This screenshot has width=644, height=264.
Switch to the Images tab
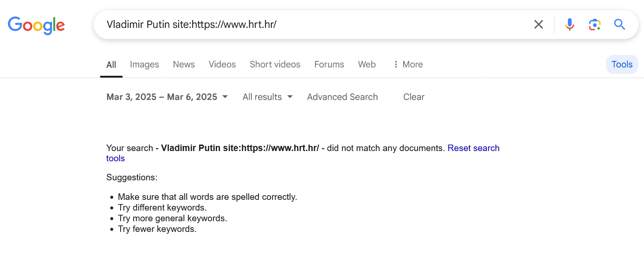(144, 65)
